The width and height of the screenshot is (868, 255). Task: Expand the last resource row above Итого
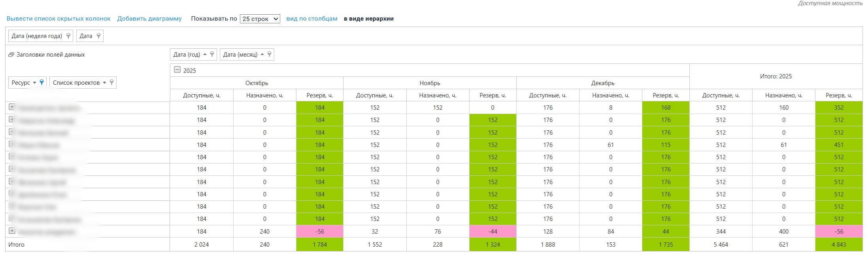(12, 231)
